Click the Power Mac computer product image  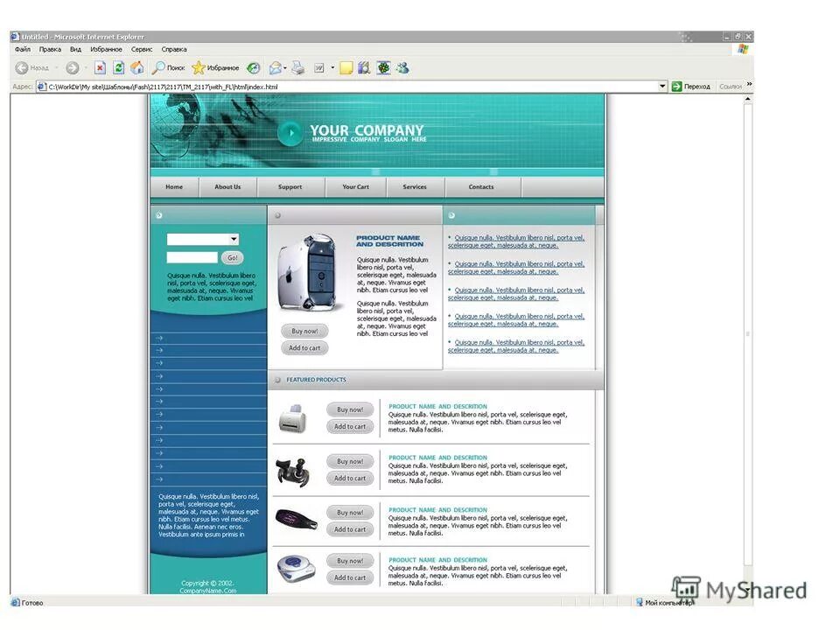pos(309,273)
